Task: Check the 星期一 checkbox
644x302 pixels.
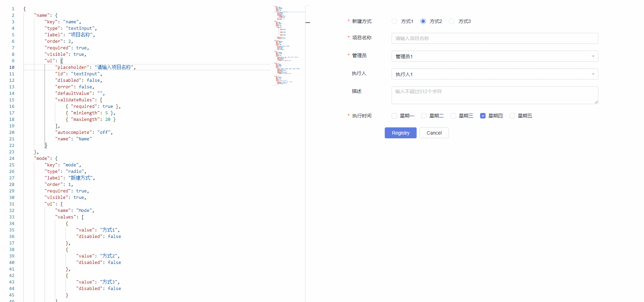Action: (x=394, y=116)
